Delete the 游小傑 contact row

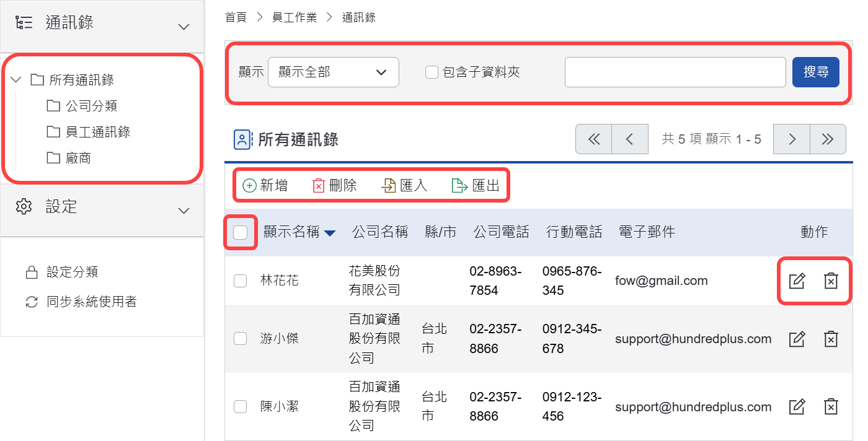[831, 339]
